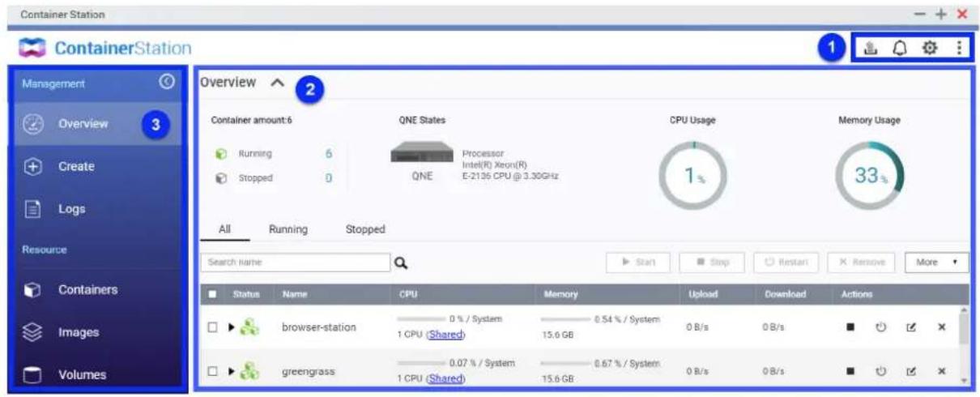Click the Download column header
980x397 pixels.
coord(785,294)
